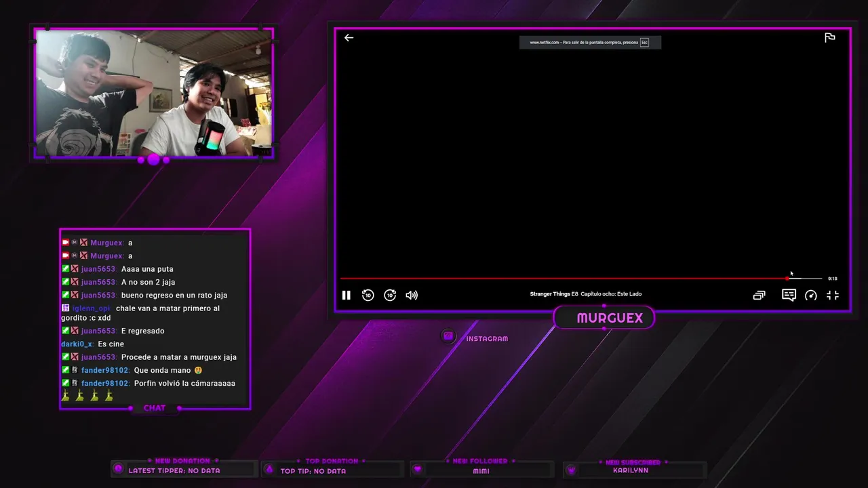Skip forward 10 seconds
The height and width of the screenshot is (488, 868).
[x=390, y=295]
